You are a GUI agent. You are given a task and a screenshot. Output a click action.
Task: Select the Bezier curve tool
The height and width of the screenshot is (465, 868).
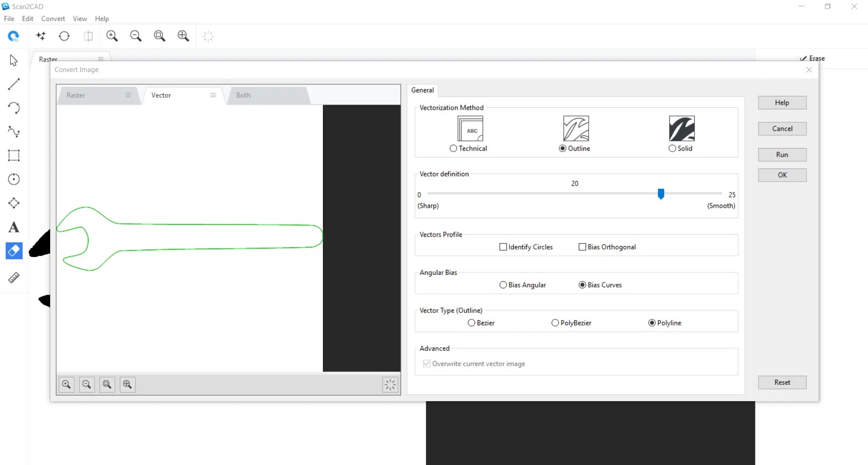pos(14,132)
